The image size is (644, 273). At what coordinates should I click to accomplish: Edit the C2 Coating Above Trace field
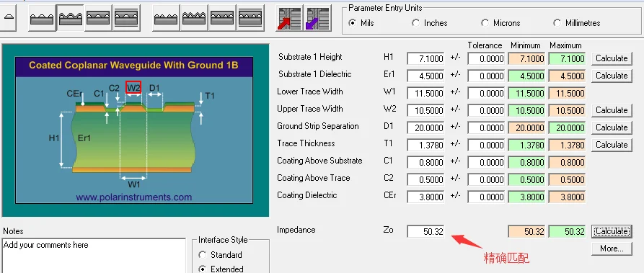[425, 179]
